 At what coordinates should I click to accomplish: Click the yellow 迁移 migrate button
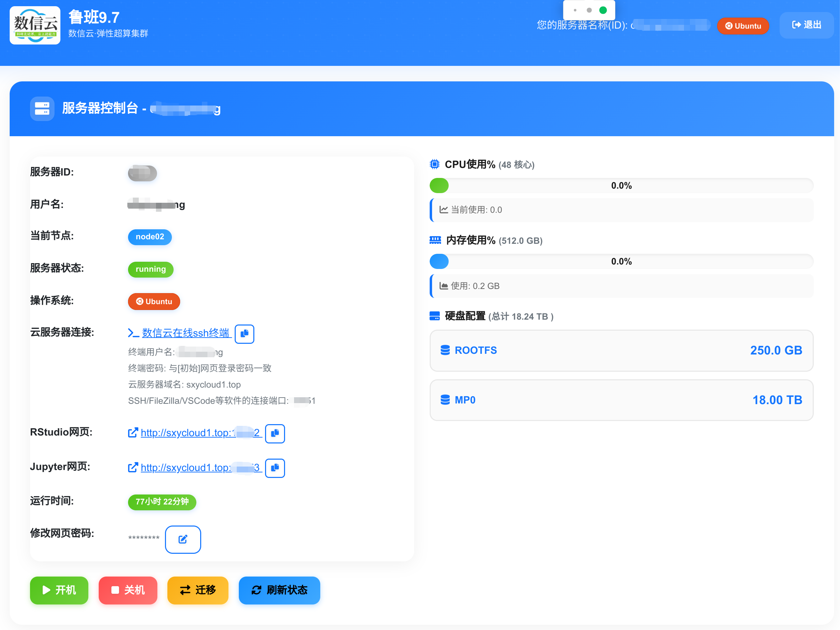tap(197, 590)
